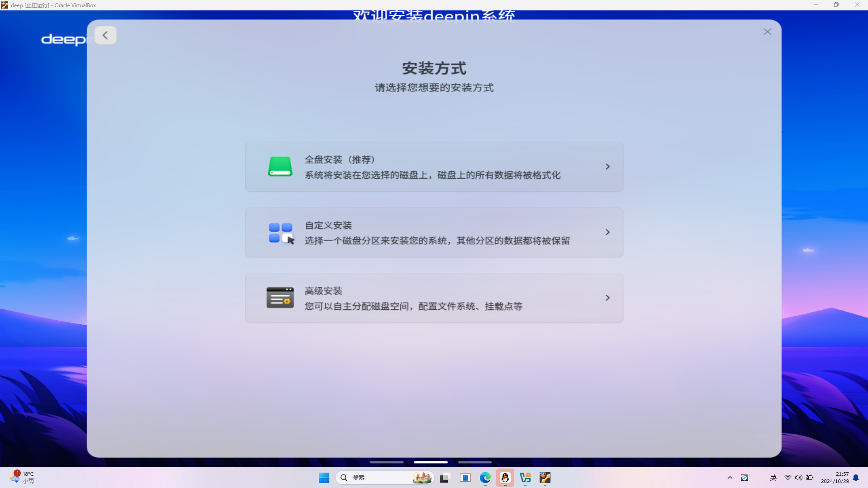Click the full-disk format warning description

tap(432, 175)
